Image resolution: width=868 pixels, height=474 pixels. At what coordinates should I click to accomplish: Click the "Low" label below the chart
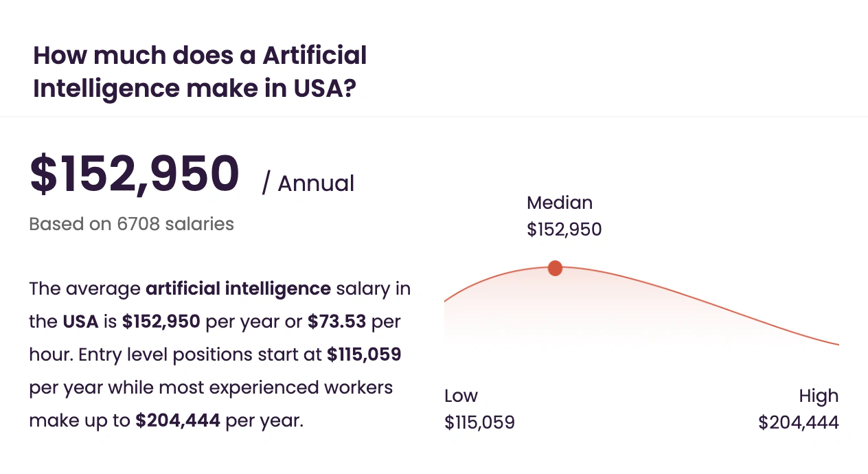click(461, 396)
